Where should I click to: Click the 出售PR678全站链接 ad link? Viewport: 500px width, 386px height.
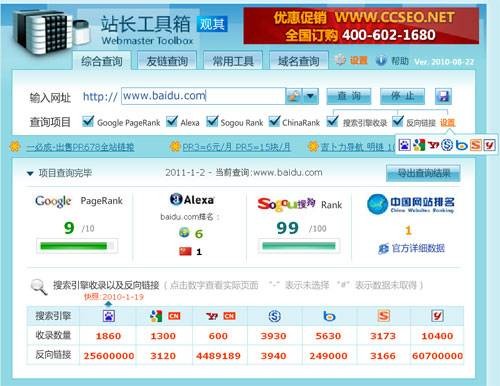[80, 147]
